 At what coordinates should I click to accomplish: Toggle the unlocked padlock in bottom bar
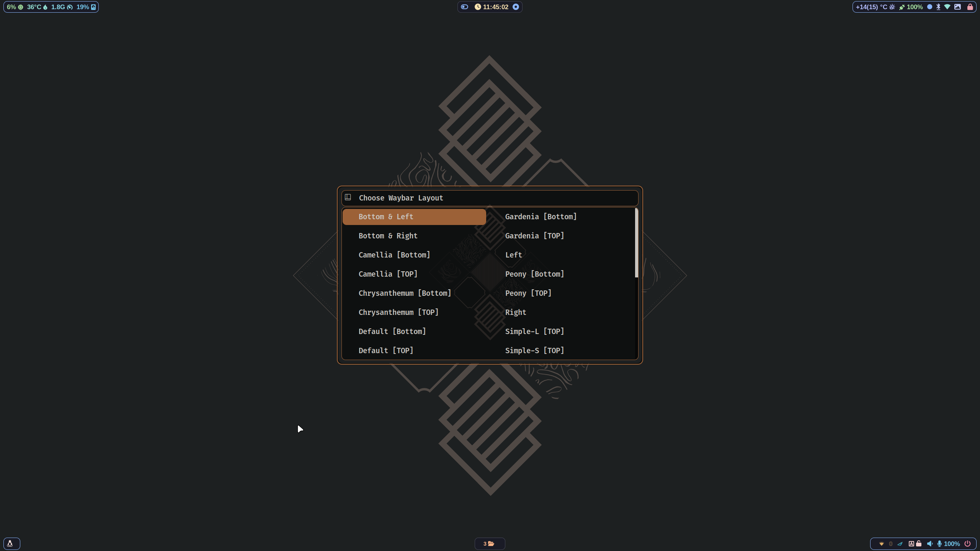coord(919,544)
